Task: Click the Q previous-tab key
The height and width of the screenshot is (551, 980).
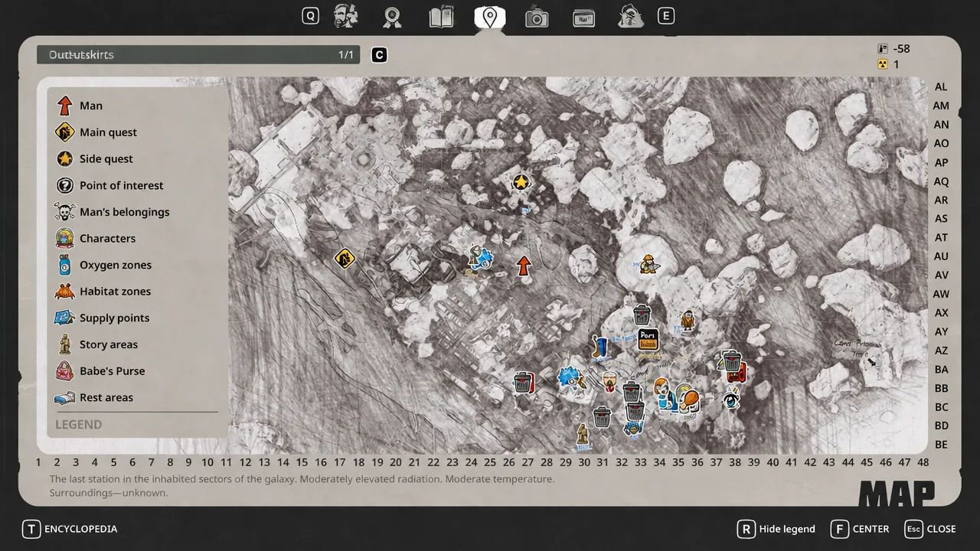Action: 310,16
